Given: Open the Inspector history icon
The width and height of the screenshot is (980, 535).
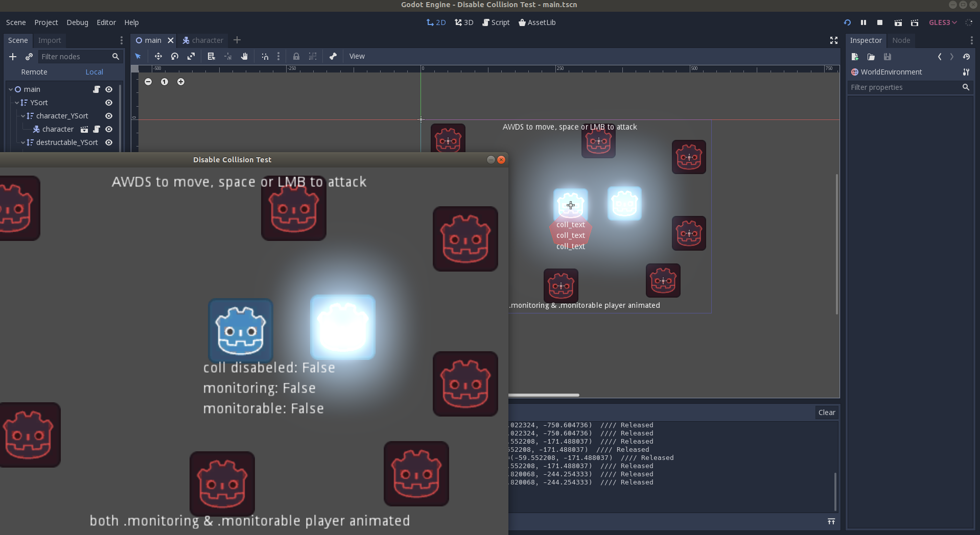Looking at the screenshot, I should pos(968,57).
